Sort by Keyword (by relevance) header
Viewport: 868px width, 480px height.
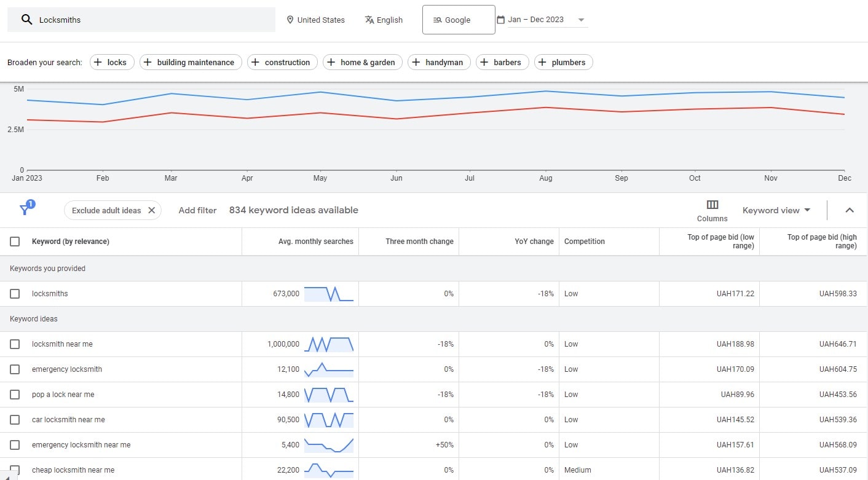tap(71, 242)
